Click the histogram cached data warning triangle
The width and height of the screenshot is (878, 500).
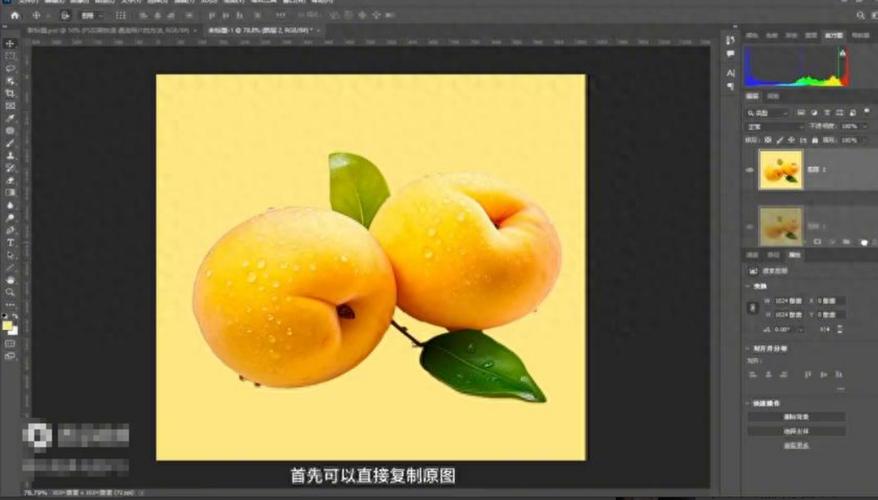point(842,53)
